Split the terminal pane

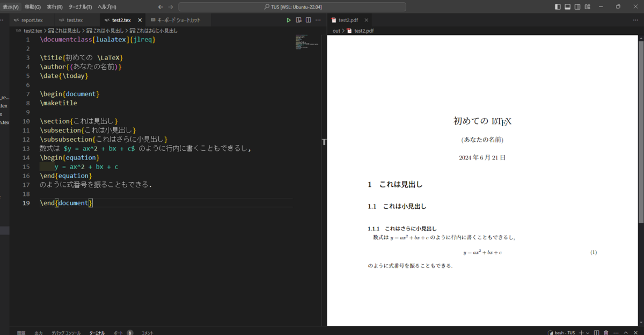pos(597,332)
